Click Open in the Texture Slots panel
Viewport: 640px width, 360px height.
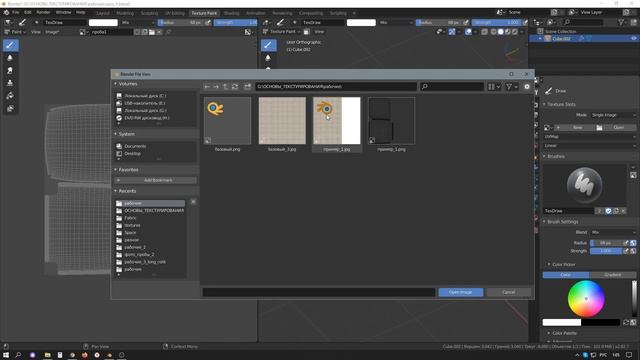(616, 128)
